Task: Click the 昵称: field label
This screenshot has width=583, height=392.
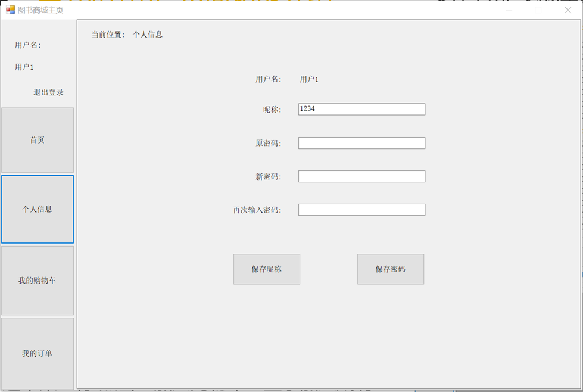Action: coord(272,110)
